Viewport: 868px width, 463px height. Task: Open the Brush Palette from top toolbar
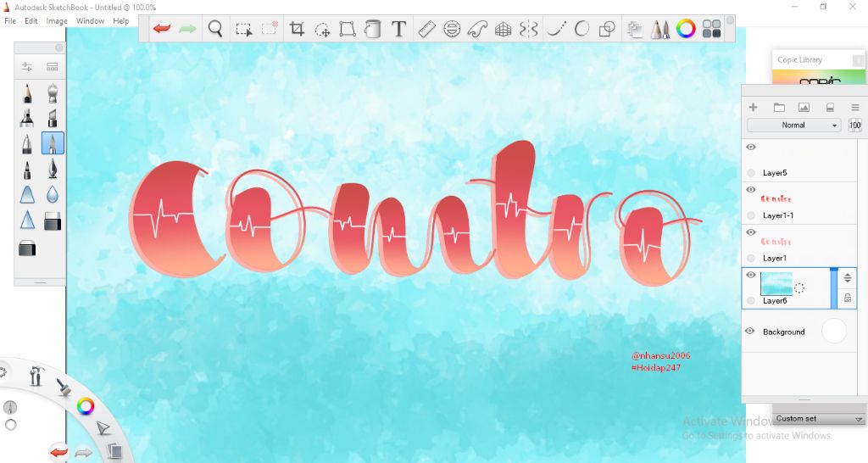[659, 29]
